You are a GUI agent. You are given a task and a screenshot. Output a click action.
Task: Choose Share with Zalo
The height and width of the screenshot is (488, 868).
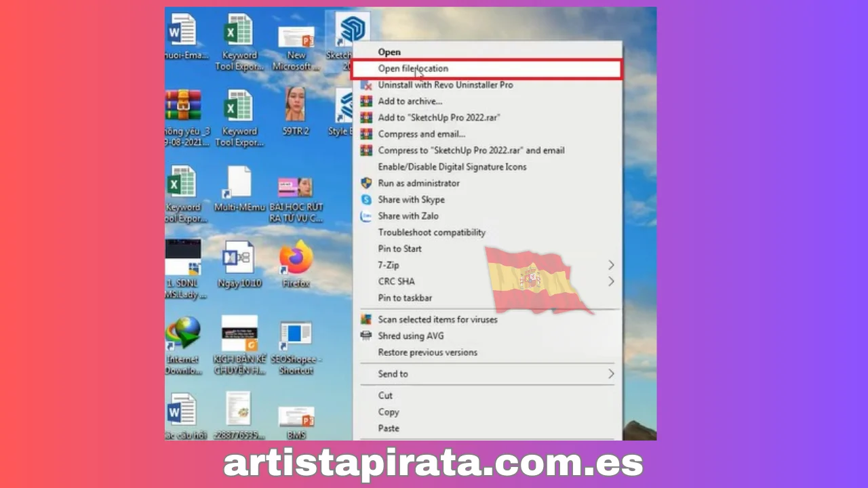[x=487, y=216]
